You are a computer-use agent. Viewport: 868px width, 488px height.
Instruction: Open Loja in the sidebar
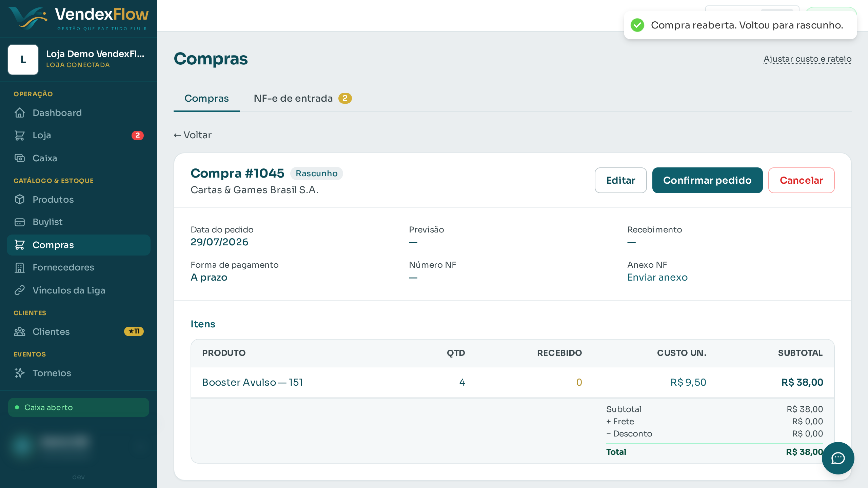pyautogui.click(x=79, y=135)
